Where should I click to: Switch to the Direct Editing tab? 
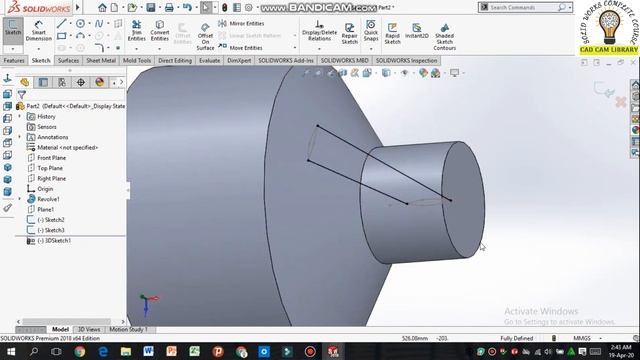(175, 60)
